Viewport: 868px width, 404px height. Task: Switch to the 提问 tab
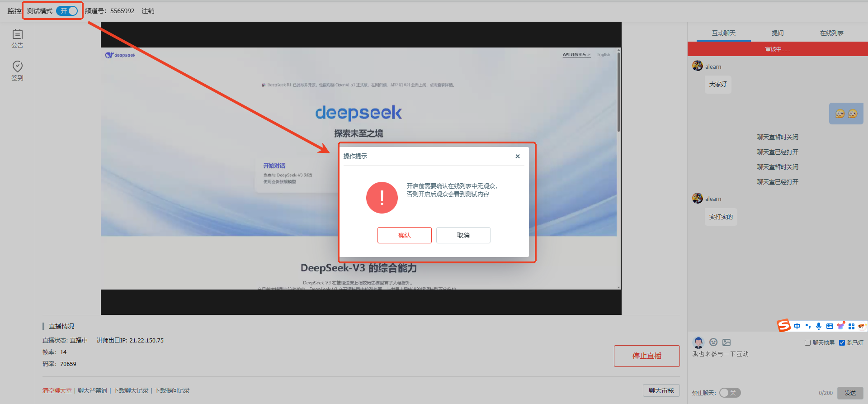point(778,33)
